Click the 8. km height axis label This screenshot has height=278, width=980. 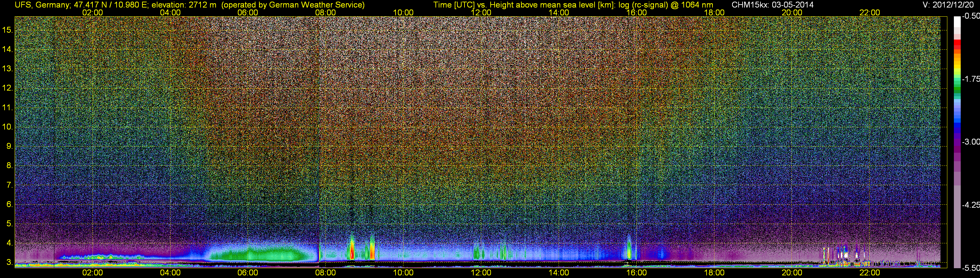pyautogui.click(x=9, y=166)
